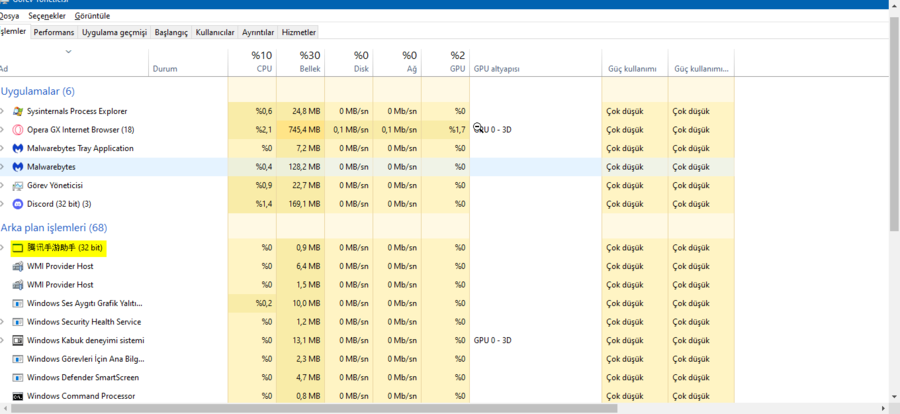
Task: Open the Seçenekler menu
Action: (46, 16)
